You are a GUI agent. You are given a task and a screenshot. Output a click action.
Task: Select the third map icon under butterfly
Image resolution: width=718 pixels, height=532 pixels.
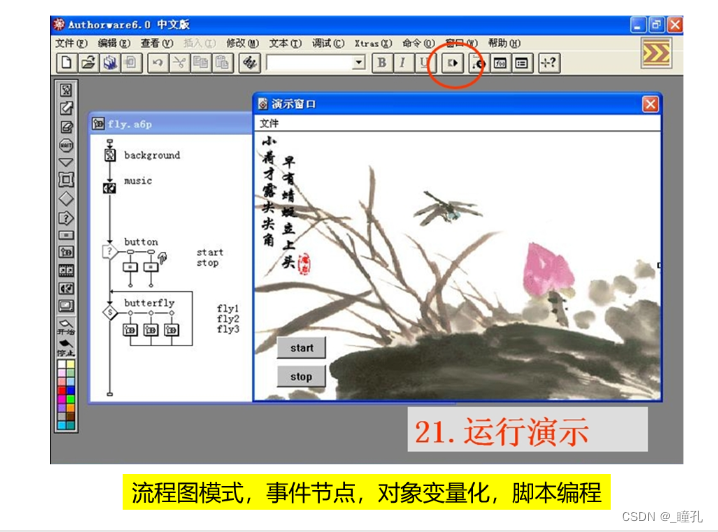[x=171, y=330]
